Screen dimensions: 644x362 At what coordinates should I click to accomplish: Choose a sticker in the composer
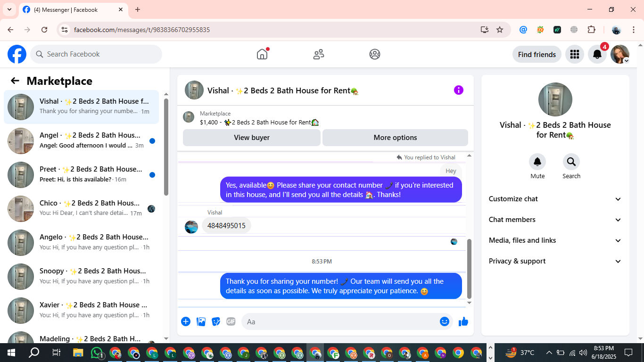tap(216, 321)
